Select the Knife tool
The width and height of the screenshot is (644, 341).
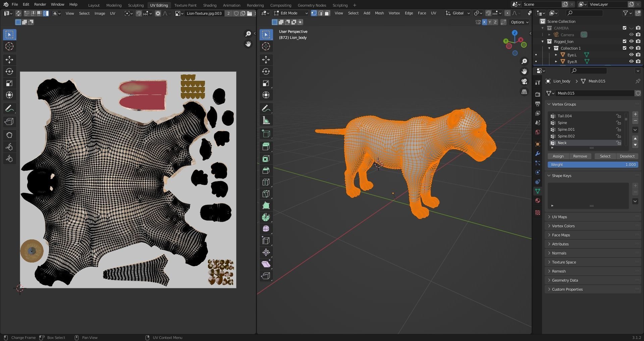(266, 194)
